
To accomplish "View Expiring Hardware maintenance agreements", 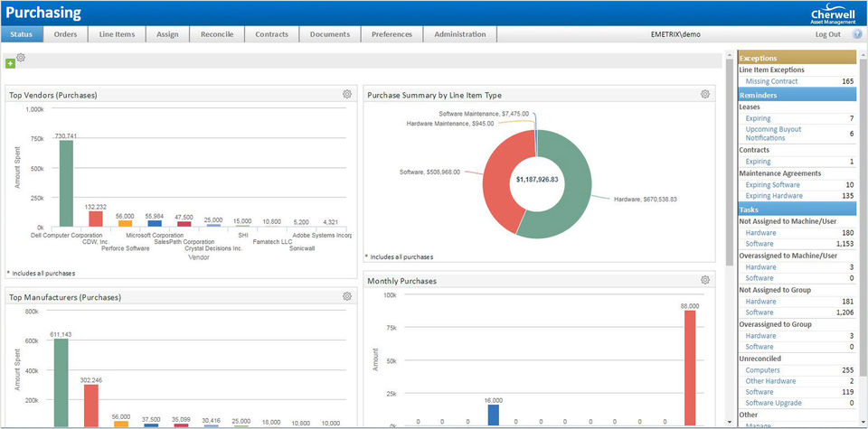I will (x=773, y=195).
